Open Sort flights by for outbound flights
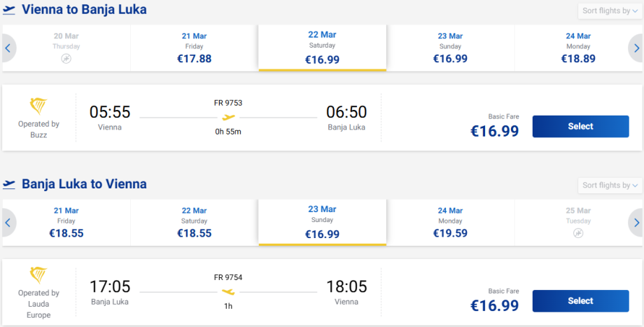The height and width of the screenshot is (327, 644). 610,11
